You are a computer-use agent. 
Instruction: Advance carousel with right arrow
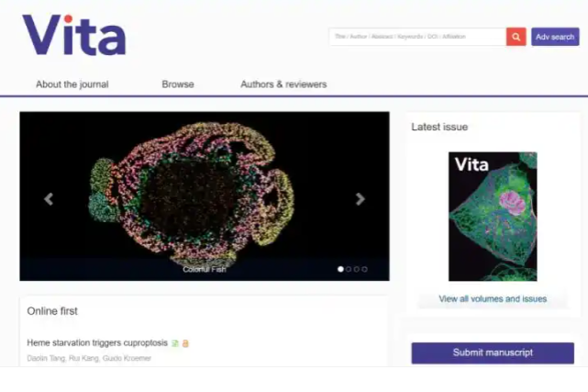[x=360, y=199]
